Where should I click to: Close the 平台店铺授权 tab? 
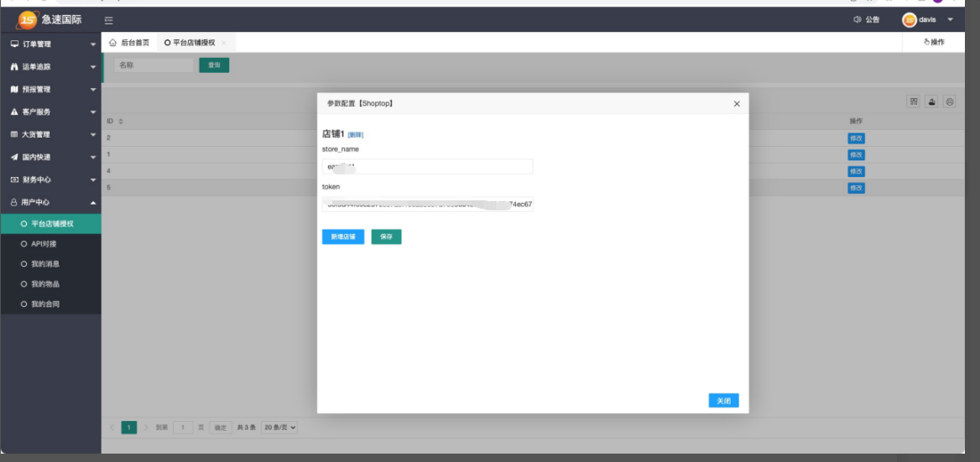tap(224, 43)
